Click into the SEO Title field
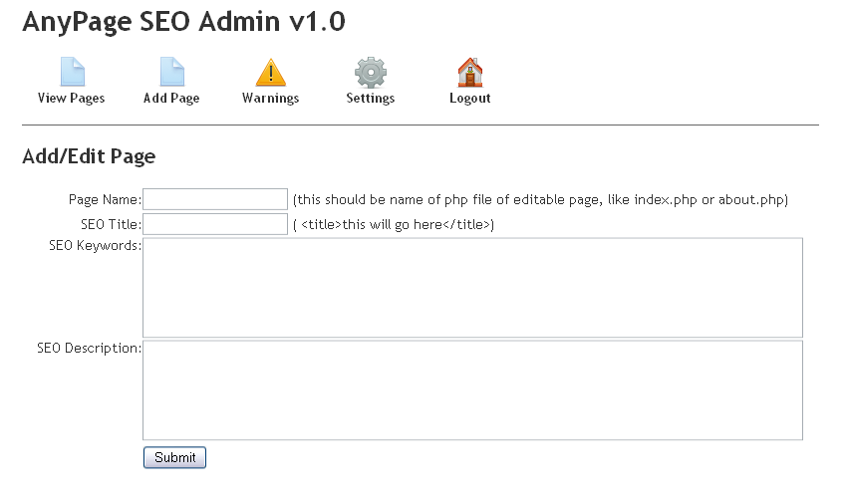The image size is (849, 504). (215, 224)
